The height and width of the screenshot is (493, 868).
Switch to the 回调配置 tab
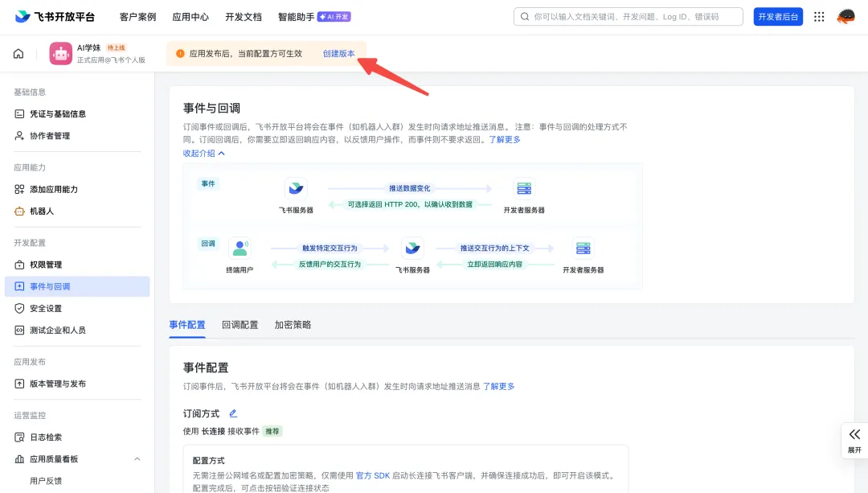pyautogui.click(x=240, y=325)
